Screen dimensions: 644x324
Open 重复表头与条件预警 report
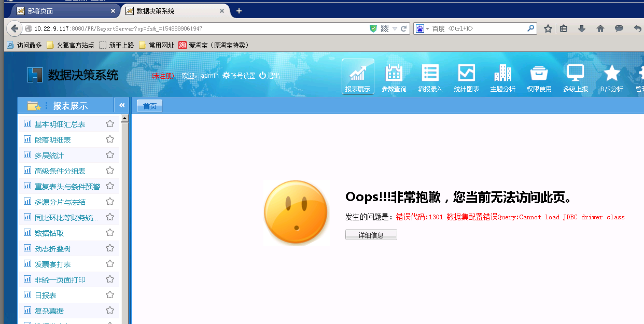coord(67,187)
